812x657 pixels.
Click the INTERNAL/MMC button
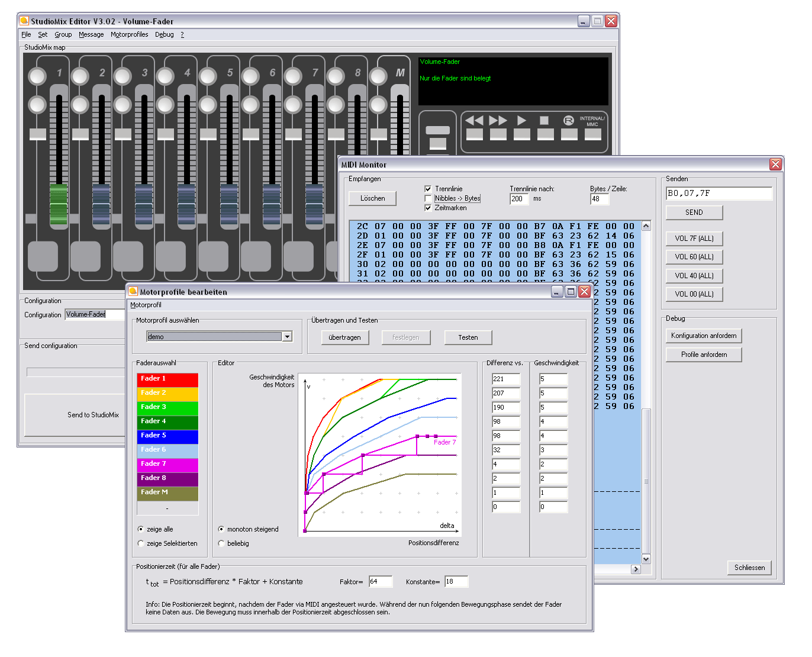click(593, 134)
